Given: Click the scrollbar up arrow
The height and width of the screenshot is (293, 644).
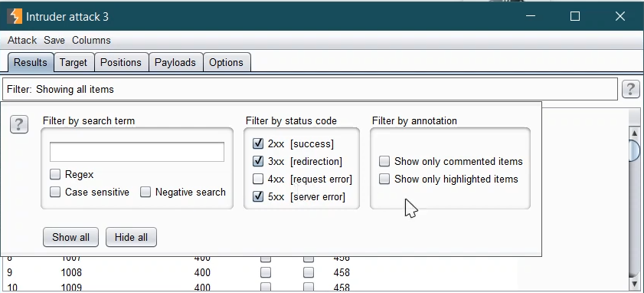Looking at the screenshot, I should tap(634, 133).
